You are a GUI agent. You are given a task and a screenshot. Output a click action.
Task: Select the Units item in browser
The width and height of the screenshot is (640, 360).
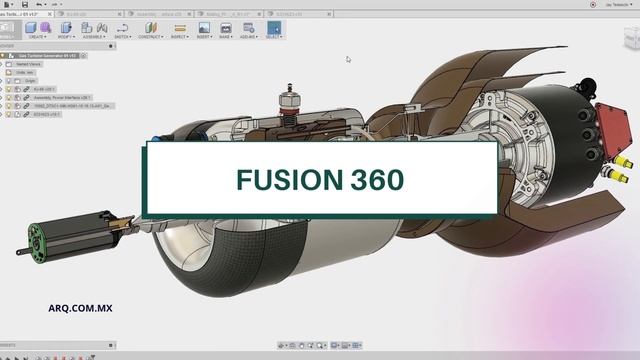point(25,73)
